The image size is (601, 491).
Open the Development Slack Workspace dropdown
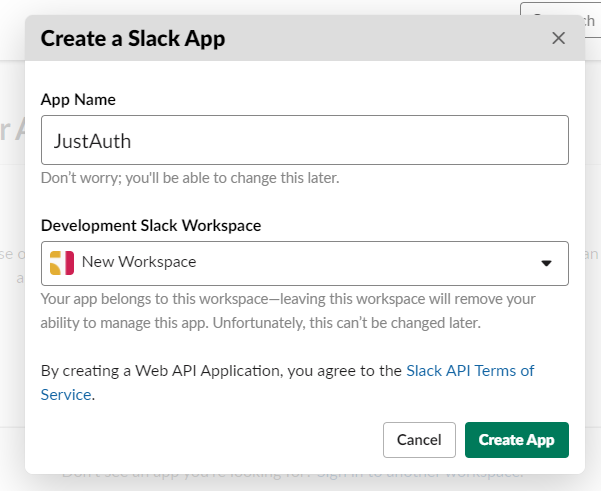click(305, 263)
